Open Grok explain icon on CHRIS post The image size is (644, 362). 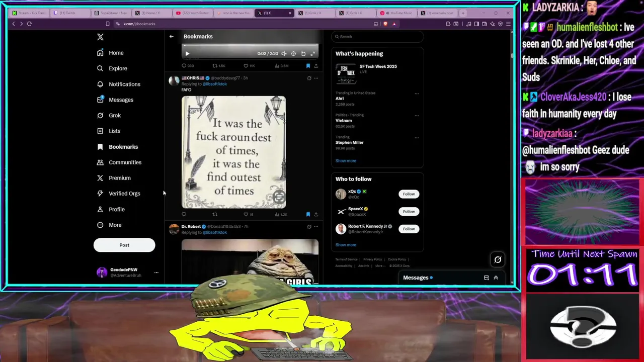pyautogui.click(x=309, y=78)
